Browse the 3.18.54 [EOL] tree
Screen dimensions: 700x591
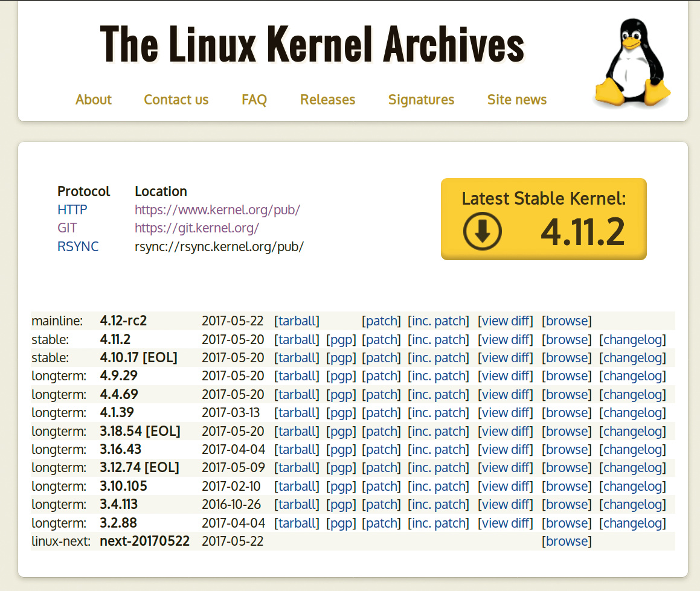click(x=567, y=432)
